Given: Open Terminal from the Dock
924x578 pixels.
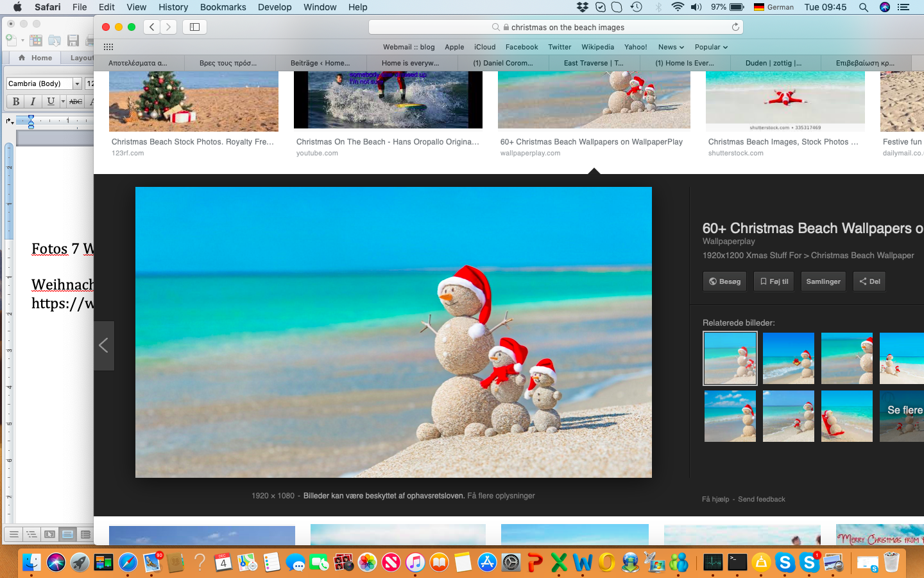Looking at the screenshot, I should [x=737, y=563].
